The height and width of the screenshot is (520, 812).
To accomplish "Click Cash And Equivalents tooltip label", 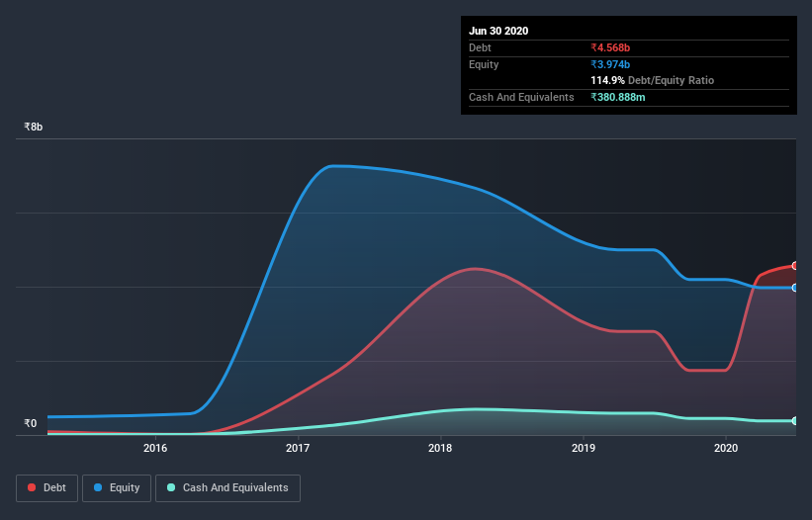I will point(521,97).
